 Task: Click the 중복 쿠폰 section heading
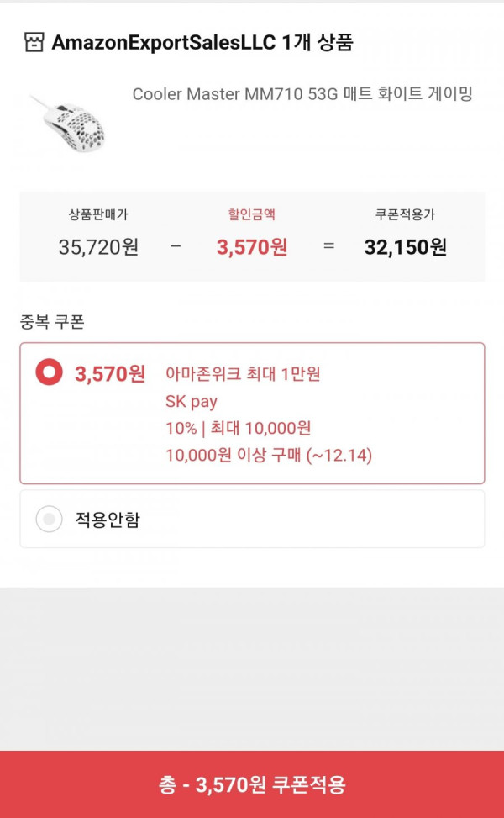click(x=52, y=322)
